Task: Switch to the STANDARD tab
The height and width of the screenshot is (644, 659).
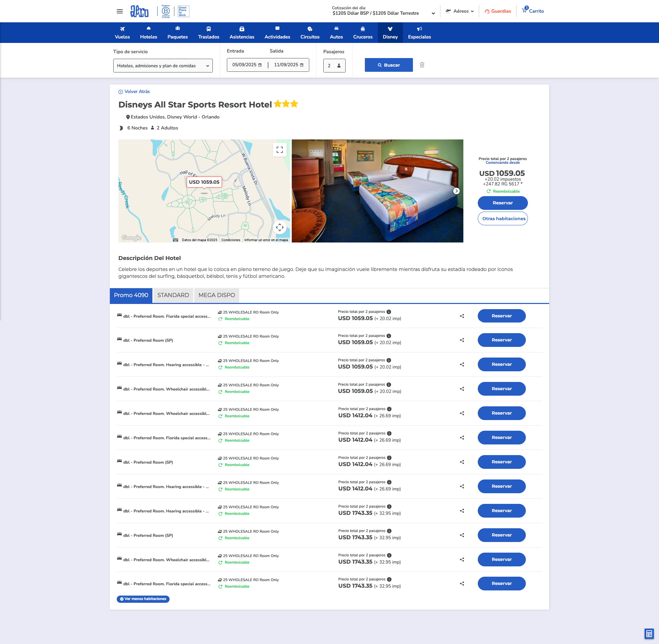Action: tap(173, 295)
